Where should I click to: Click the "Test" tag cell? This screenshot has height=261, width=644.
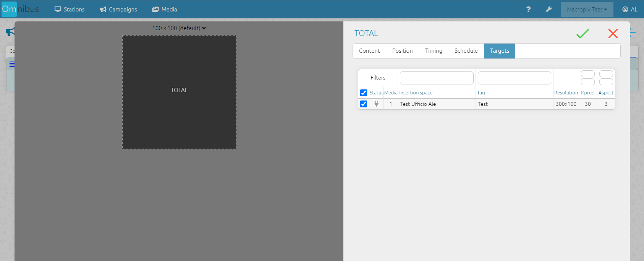tap(515, 104)
